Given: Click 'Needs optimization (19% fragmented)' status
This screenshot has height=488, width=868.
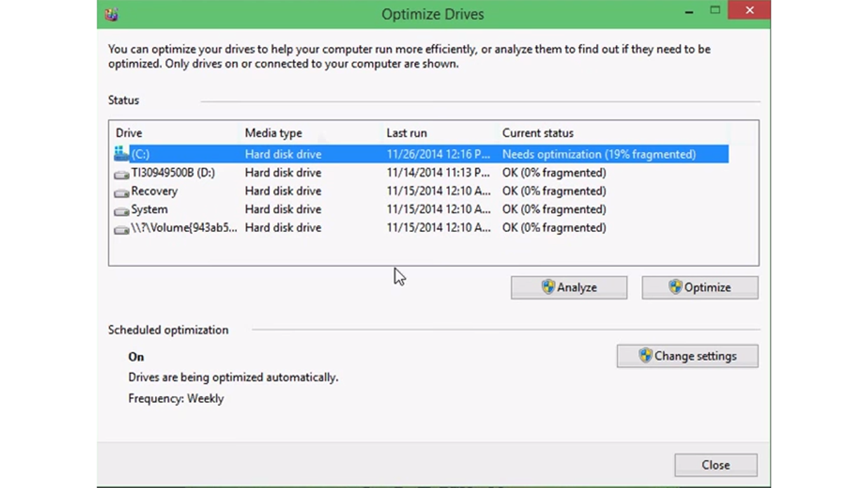Looking at the screenshot, I should [x=599, y=154].
